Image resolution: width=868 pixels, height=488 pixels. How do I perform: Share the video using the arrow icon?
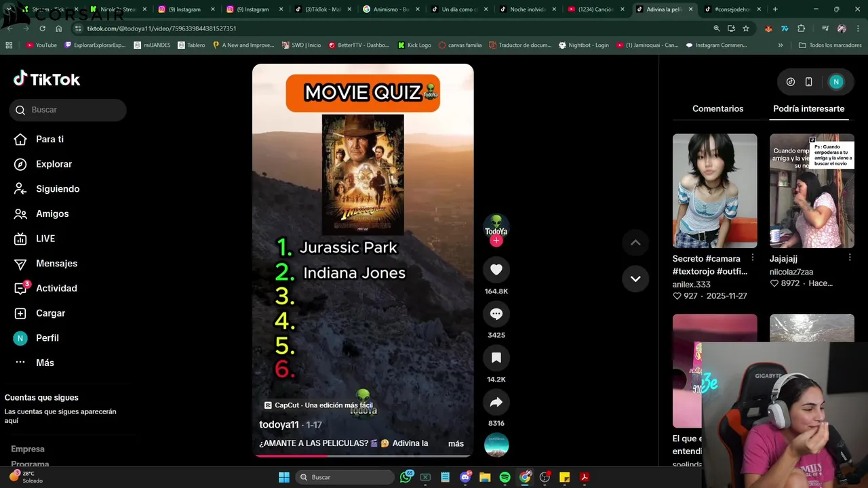[496, 402]
